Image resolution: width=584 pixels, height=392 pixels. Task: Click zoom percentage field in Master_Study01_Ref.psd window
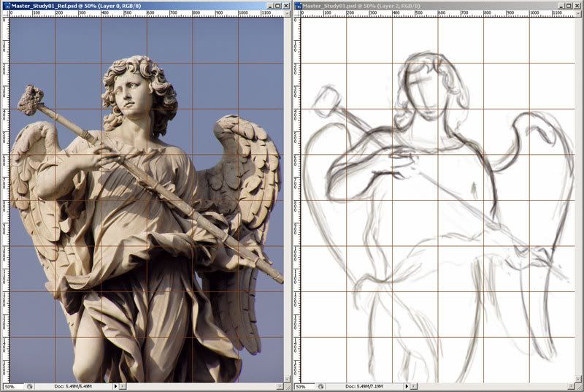(13, 387)
